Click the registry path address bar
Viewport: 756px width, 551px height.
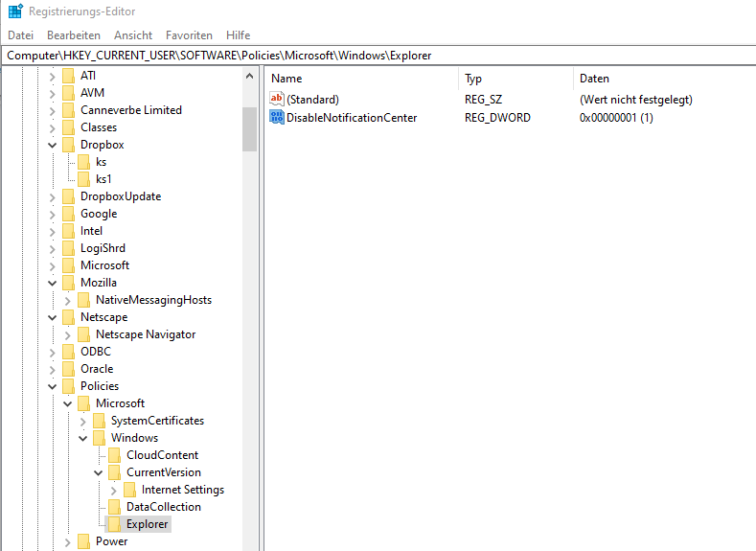click(x=379, y=56)
